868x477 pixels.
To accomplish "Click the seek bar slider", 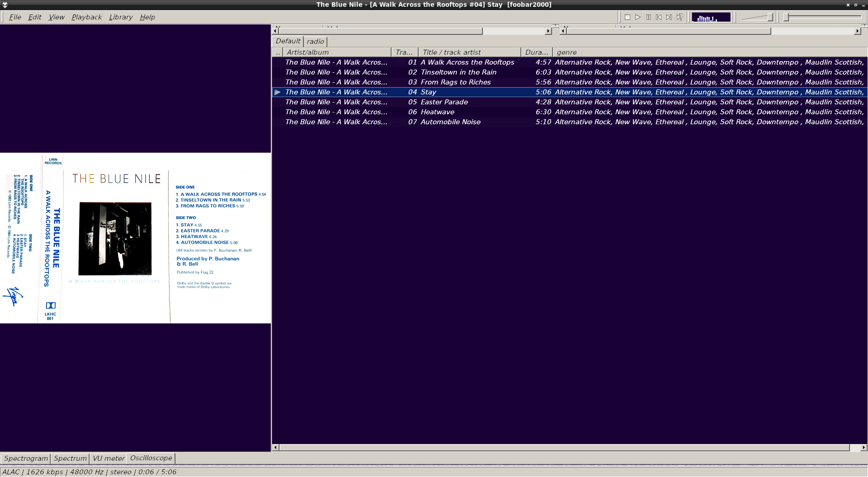I will [823, 17].
